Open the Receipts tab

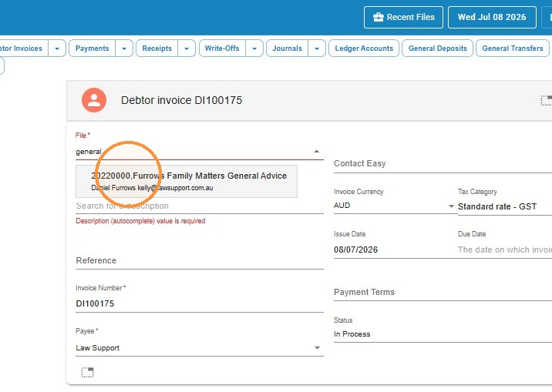[157, 49]
